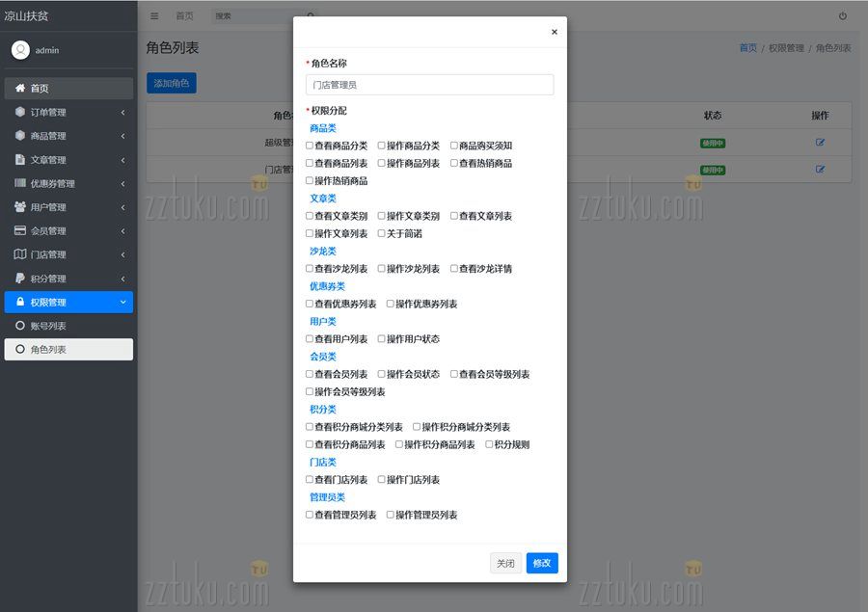Screen dimensions: 868x612
Task: Click the 角色名称 input field
Action: click(x=429, y=85)
